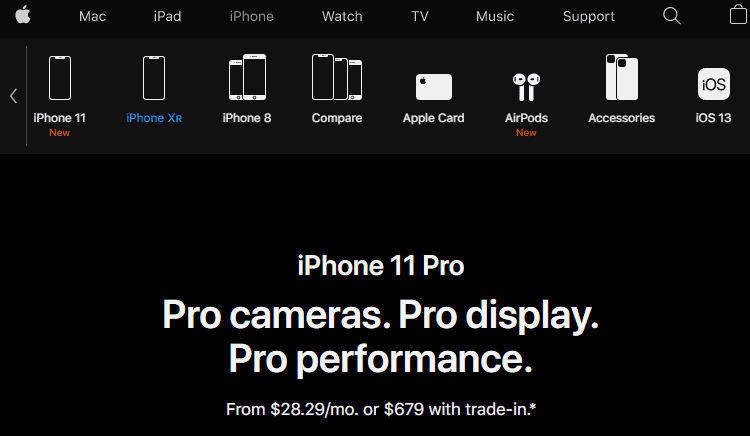
Task: Open the Mac menu item
Action: [92, 16]
